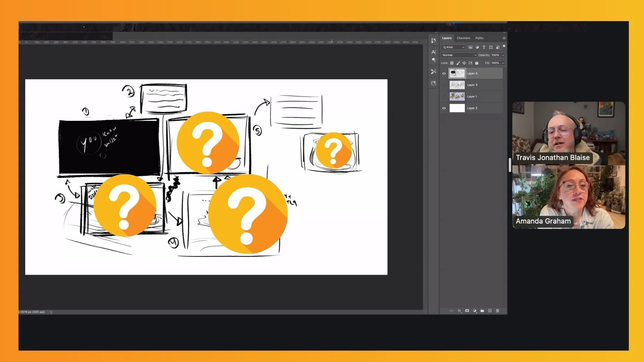Open the Layers panel hamburger menu
This screenshot has width=644, height=362.
click(x=504, y=38)
